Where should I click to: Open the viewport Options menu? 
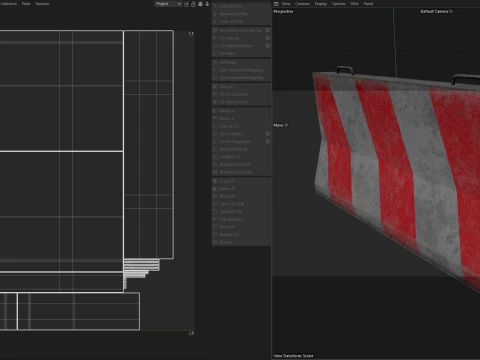(x=338, y=4)
